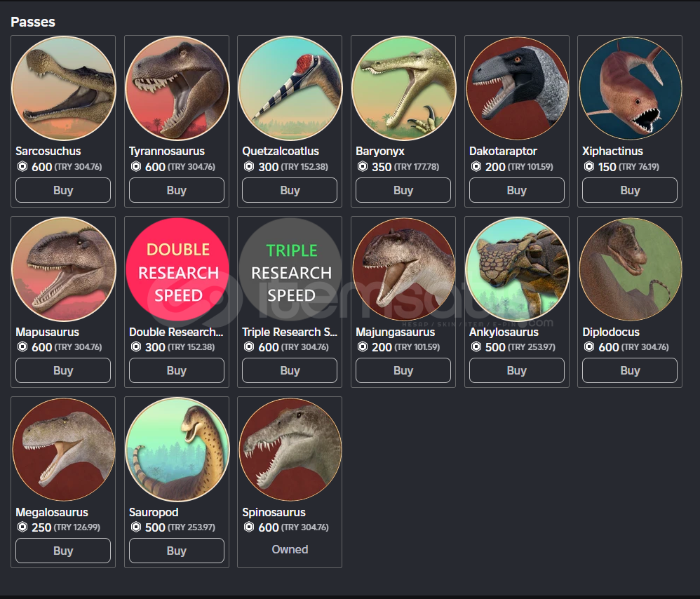The height and width of the screenshot is (599, 700).
Task: Select the Double Research Speed icon
Action: pyautogui.click(x=177, y=269)
